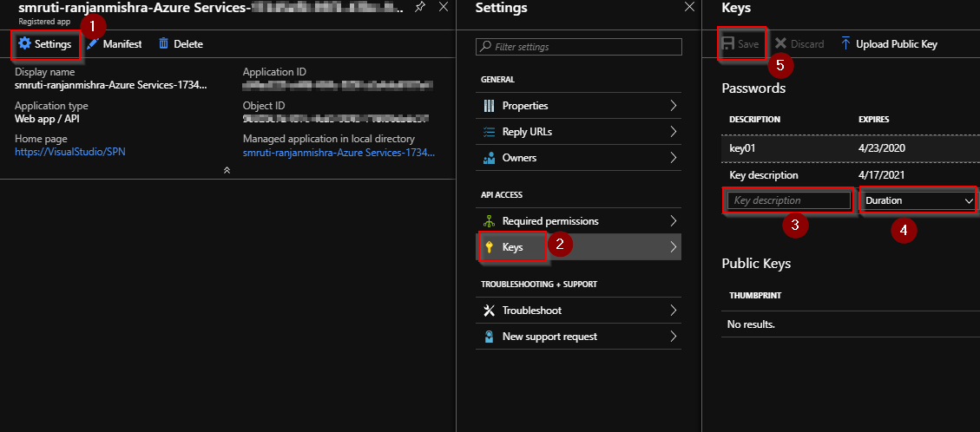The width and height of the screenshot is (980, 432).
Task: Click the Delete label
Action: point(188,43)
